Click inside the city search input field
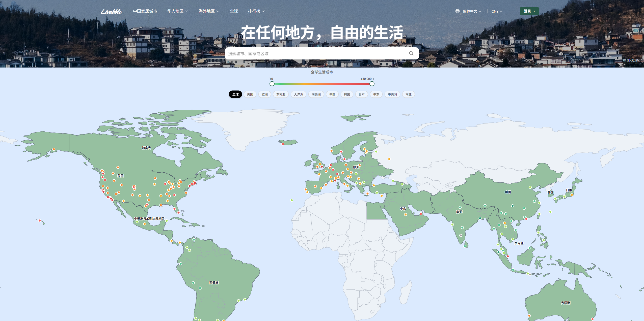 303,53
